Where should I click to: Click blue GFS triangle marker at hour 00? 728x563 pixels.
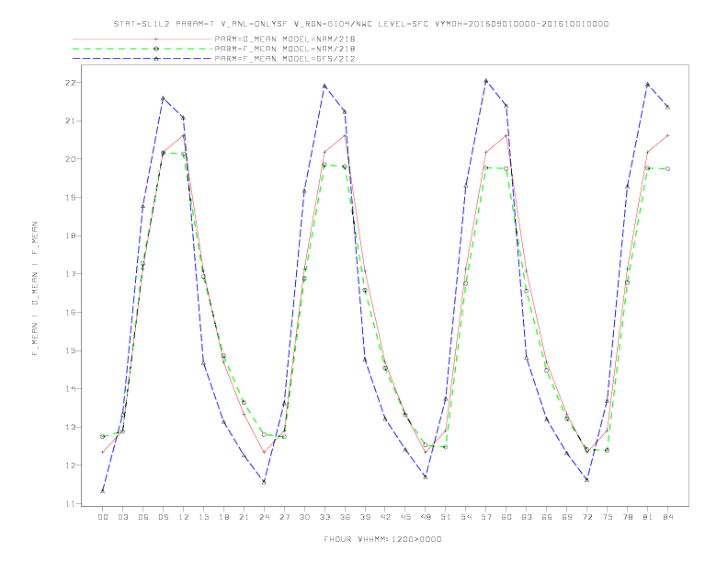click(103, 491)
